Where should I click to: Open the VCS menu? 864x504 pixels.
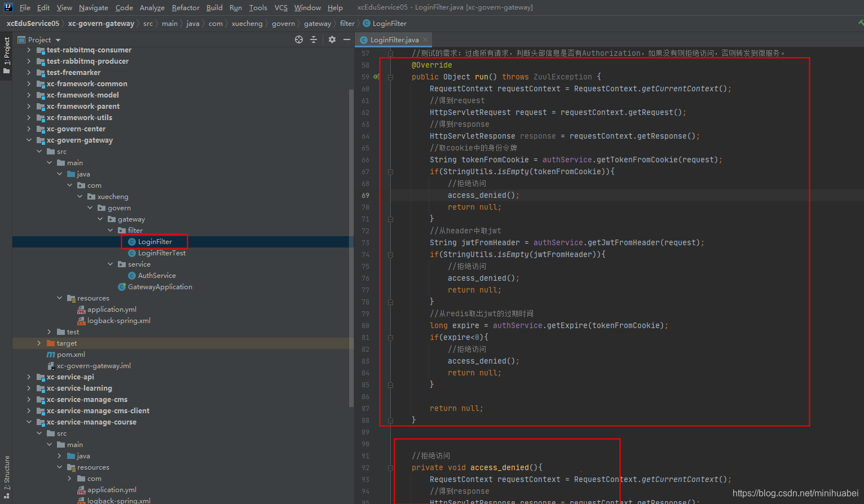click(x=281, y=7)
